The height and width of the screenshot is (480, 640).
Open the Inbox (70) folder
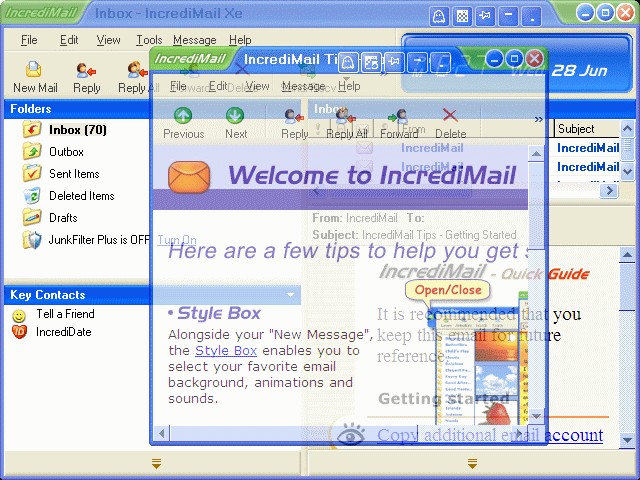click(78, 130)
